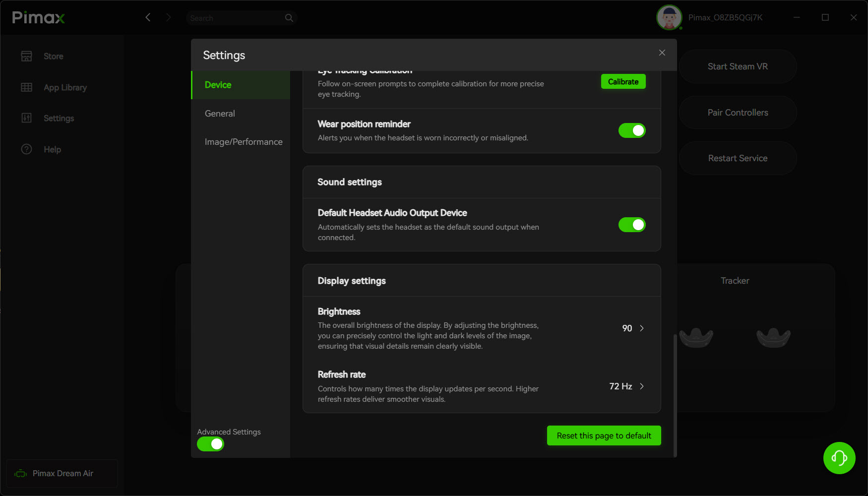Minimize the Pimax window
868x496 pixels.
click(797, 17)
